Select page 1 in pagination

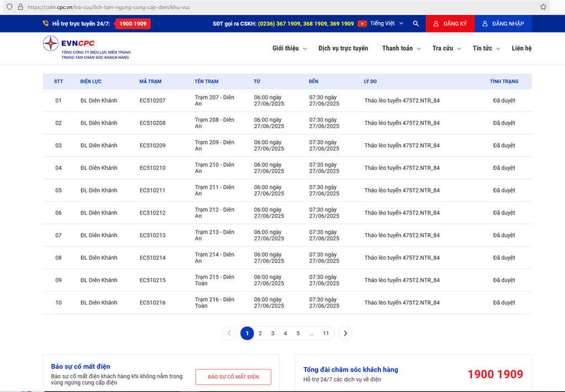coord(247,334)
